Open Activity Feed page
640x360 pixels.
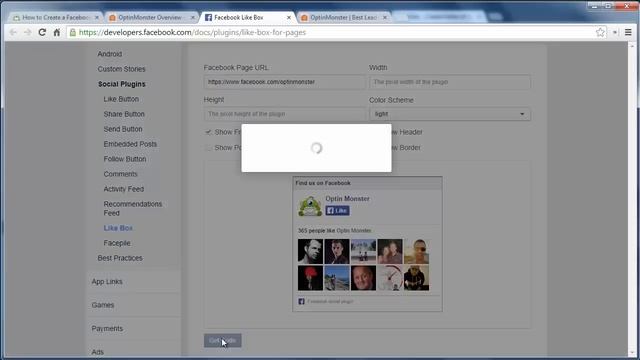(124, 189)
